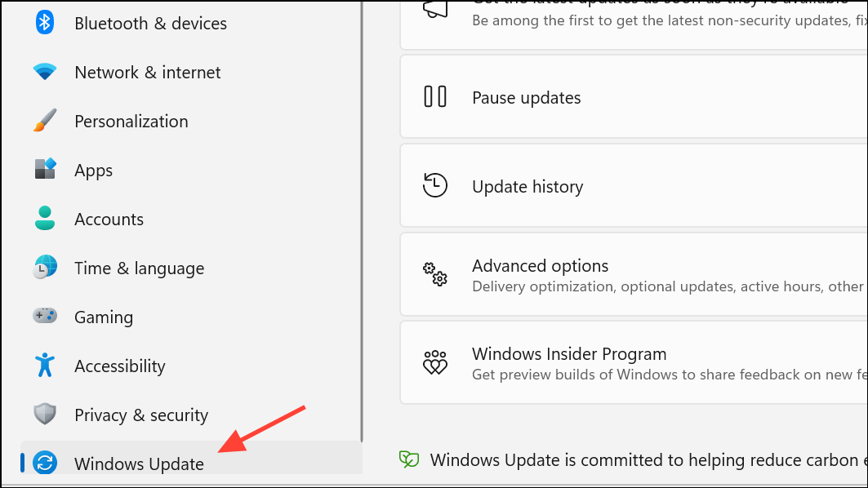Click the Gaming controller icon
868x488 pixels.
(44, 315)
